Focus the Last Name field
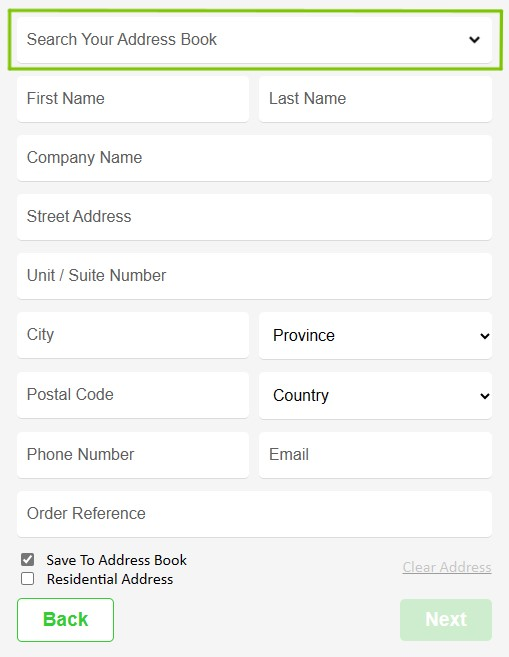This screenshot has height=657, width=509. 375,99
